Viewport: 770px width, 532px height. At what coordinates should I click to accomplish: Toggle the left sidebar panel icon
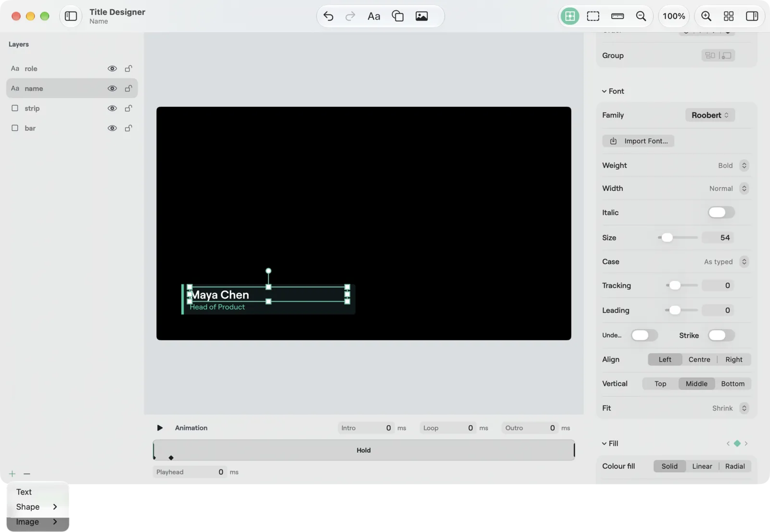[x=71, y=16]
